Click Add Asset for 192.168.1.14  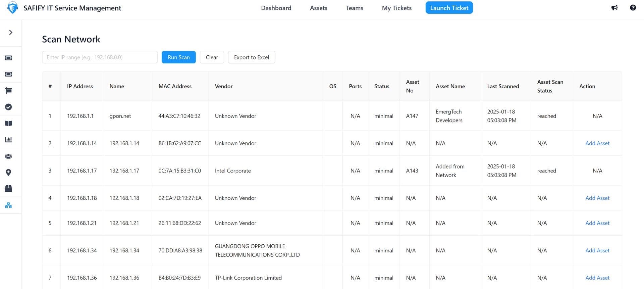(x=597, y=143)
